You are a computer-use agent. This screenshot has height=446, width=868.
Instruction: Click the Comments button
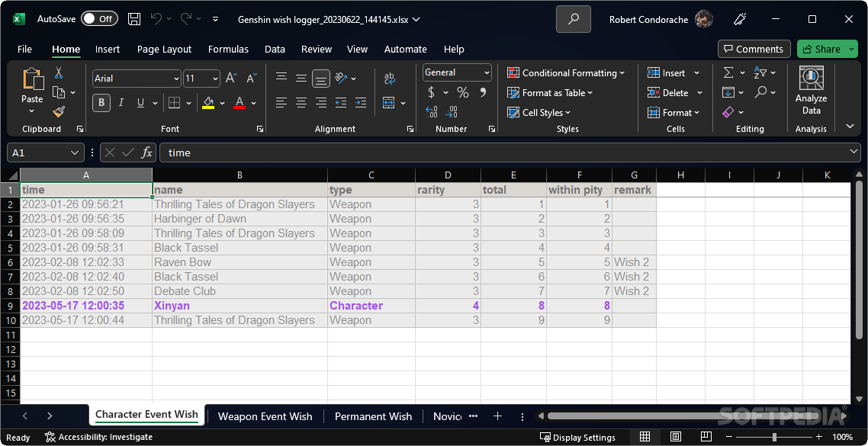click(754, 49)
